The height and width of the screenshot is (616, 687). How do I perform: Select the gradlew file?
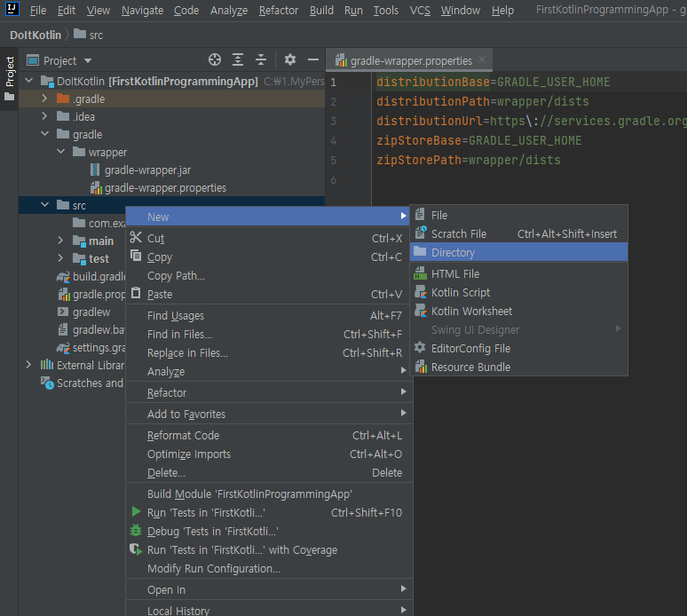click(83, 312)
